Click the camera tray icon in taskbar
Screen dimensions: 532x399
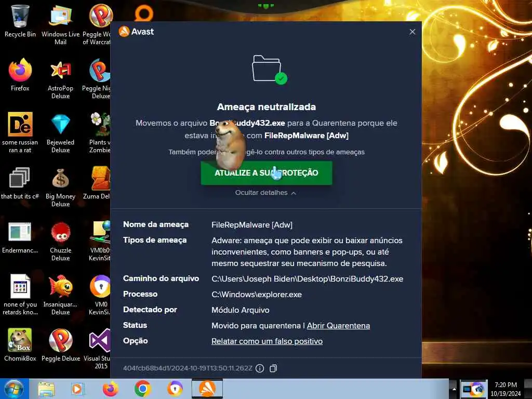pyautogui.click(x=474, y=390)
